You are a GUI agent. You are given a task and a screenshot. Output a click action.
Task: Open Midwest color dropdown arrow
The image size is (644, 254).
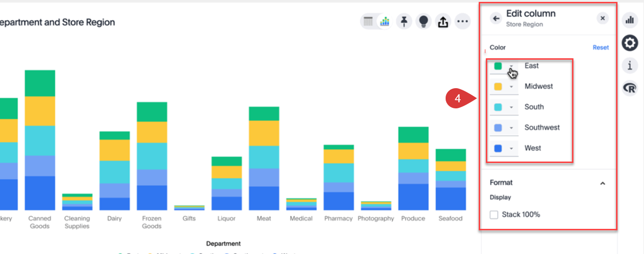coord(512,87)
